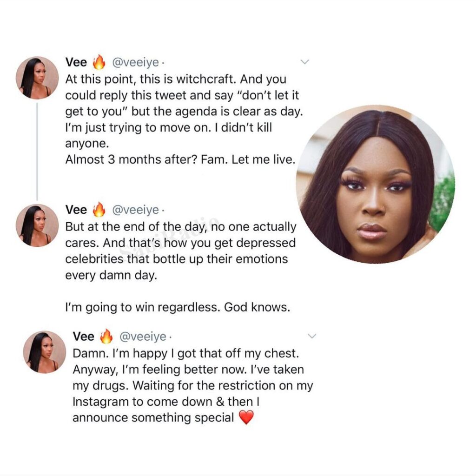Click the Vee display name on second tweet

tap(76, 210)
